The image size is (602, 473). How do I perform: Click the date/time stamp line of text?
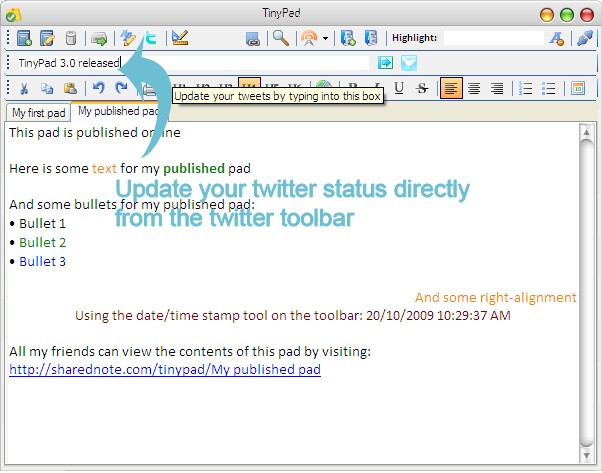click(293, 316)
